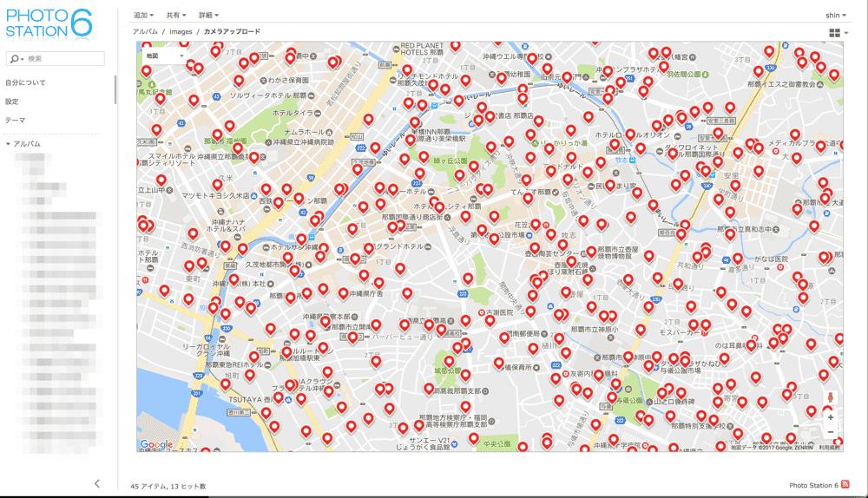The width and height of the screenshot is (868, 498).
Task: Open the 地図 map type dropdown
Action: point(164,56)
